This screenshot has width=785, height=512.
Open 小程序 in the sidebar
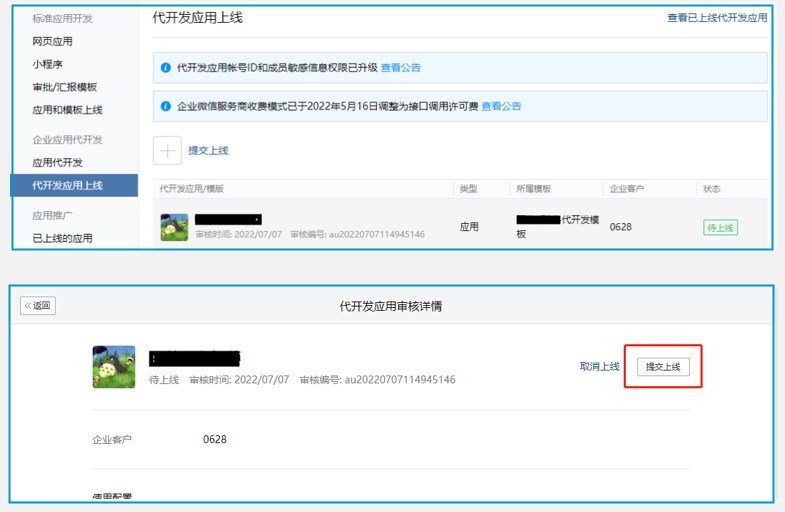pyautogui.click(x=47, y=64)
